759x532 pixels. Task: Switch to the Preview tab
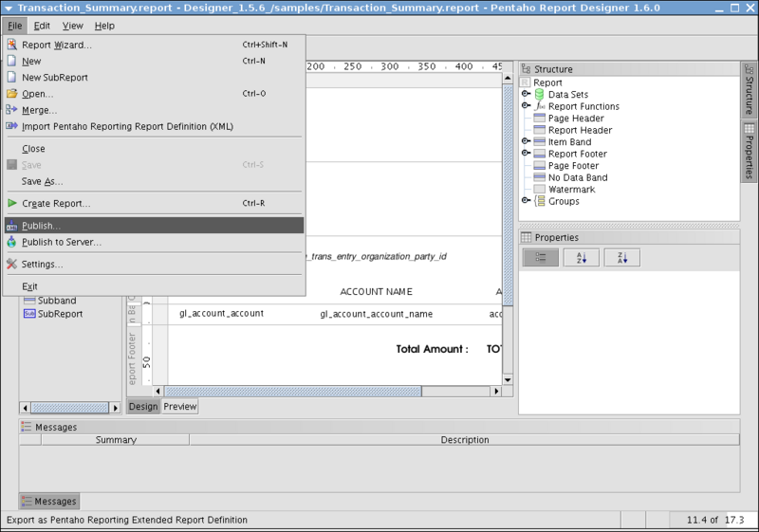tap(180, 406)
